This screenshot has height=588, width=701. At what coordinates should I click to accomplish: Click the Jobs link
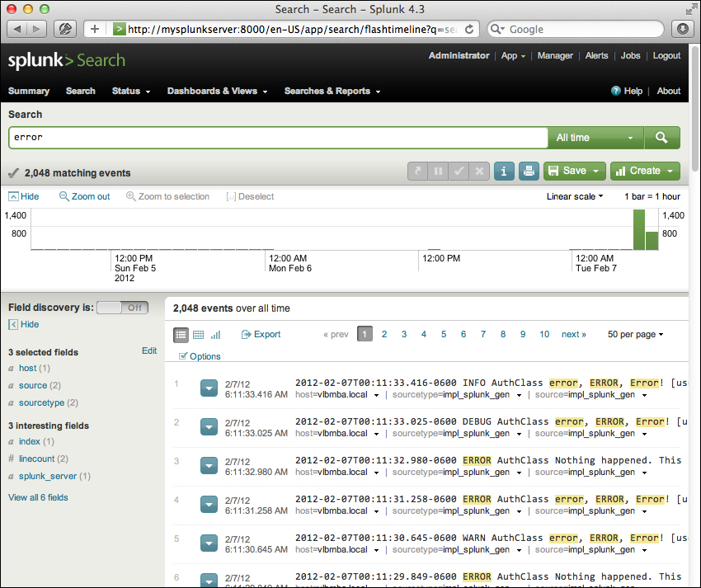click(x=630, y=55)
